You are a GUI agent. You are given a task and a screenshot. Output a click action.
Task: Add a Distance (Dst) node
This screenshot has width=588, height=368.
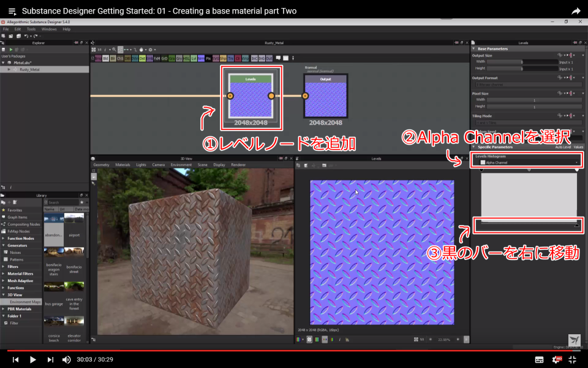[x=142, y=59]
